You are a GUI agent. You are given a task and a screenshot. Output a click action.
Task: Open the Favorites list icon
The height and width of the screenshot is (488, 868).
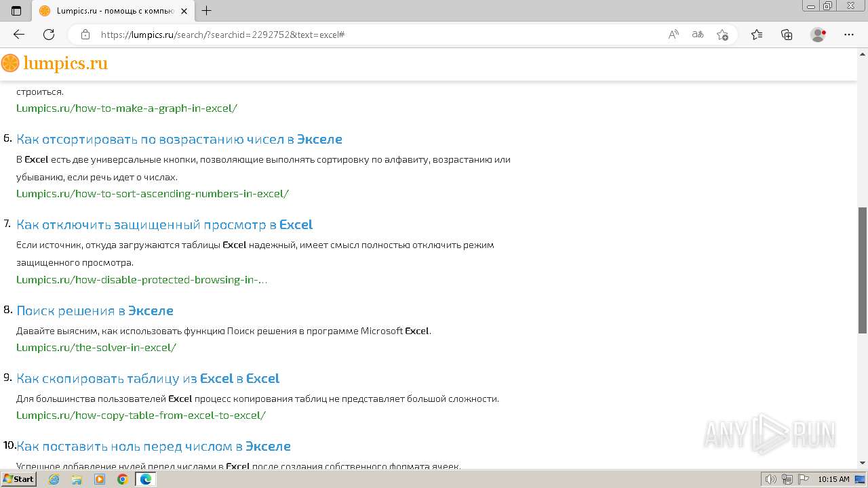(757, 35)
